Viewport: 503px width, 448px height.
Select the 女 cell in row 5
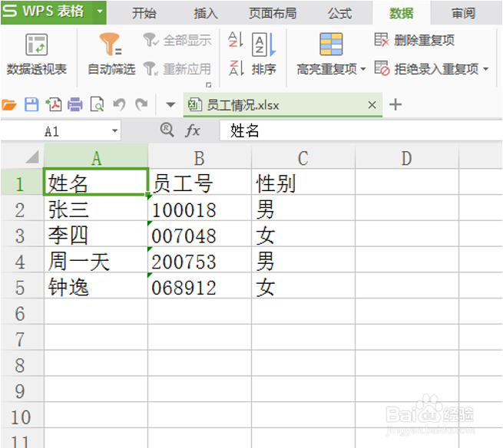point(303,286)
